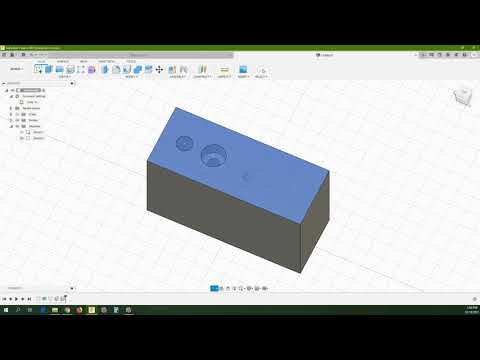
Task: Activate the Select tool
Action: [x=262, y=70]
